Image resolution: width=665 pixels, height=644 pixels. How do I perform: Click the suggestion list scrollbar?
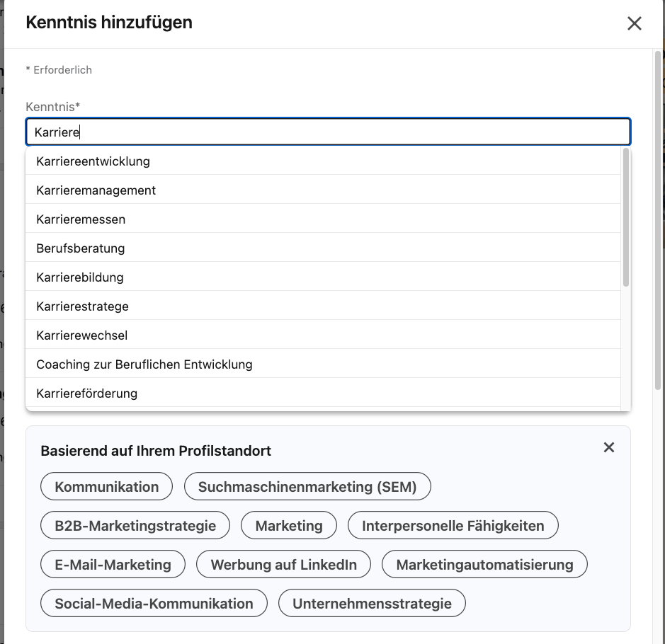tap(625, 218)
